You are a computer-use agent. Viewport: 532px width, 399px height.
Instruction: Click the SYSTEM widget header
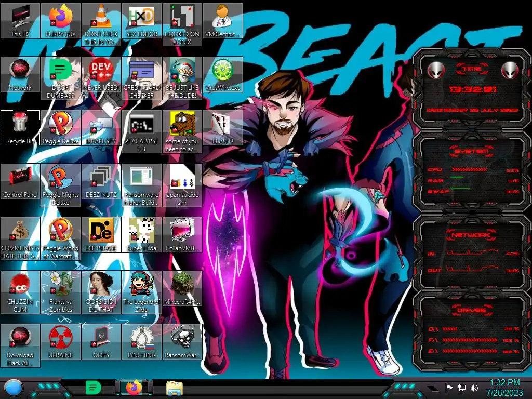coord(472,151)
